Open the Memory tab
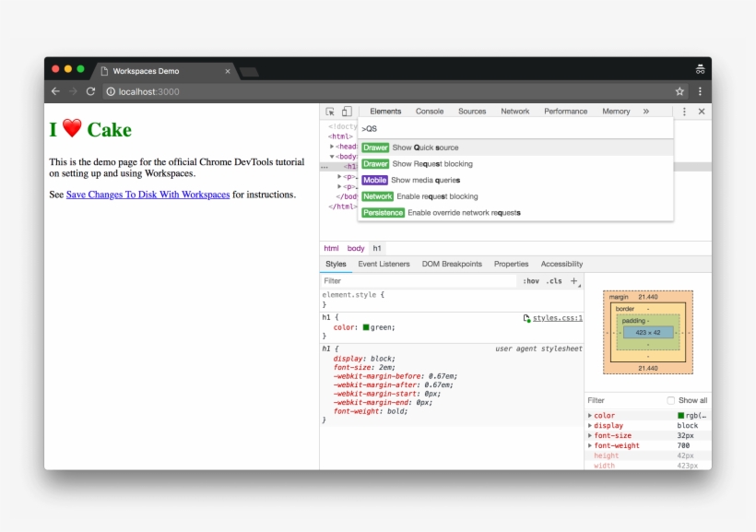 (x=616, y=112)
